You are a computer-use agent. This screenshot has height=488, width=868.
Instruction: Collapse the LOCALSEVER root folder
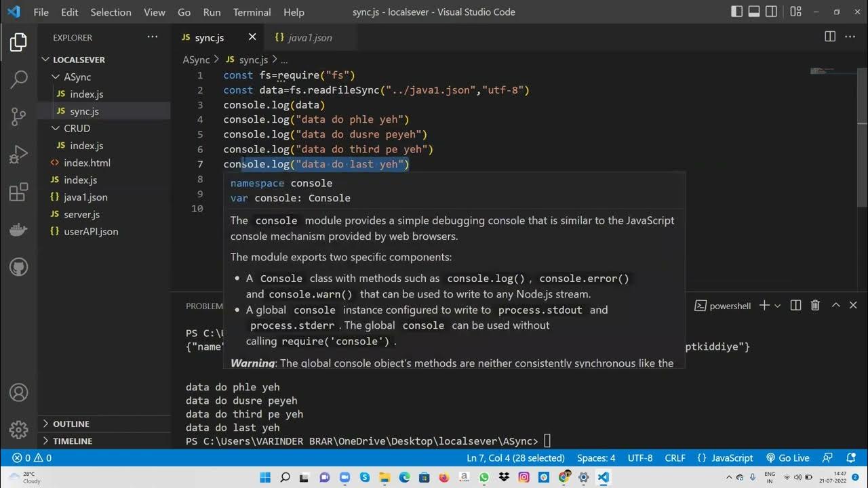click(104, 60)
